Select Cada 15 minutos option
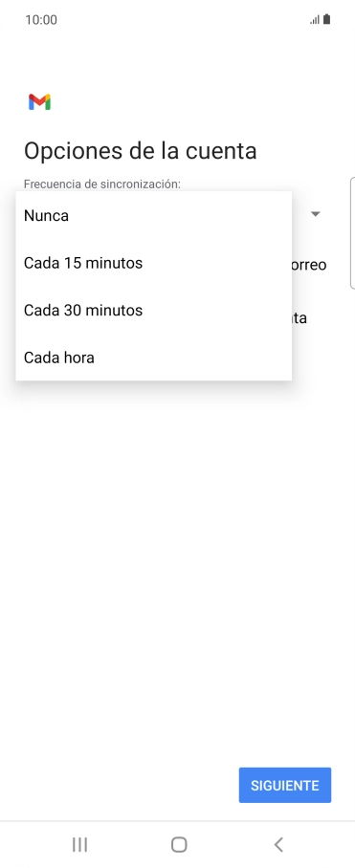Screen dimensions: 355x868 click(x=153, y=263)
